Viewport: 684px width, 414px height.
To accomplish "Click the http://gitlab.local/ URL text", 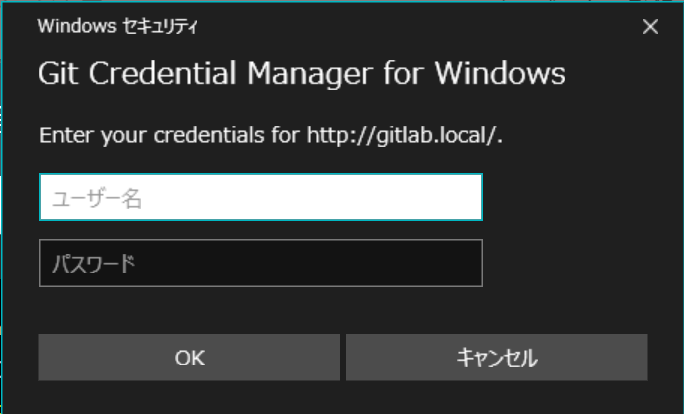I will (403, 135).
